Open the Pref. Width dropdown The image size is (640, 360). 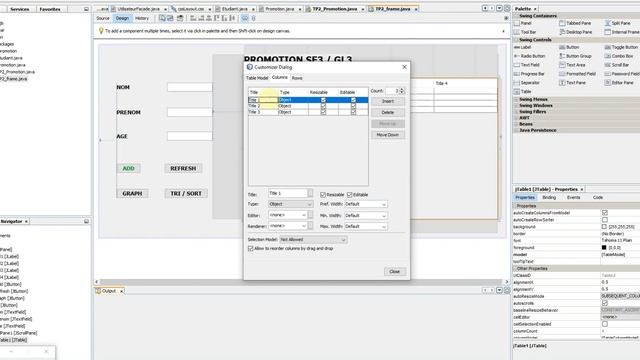tap(366, 204)
